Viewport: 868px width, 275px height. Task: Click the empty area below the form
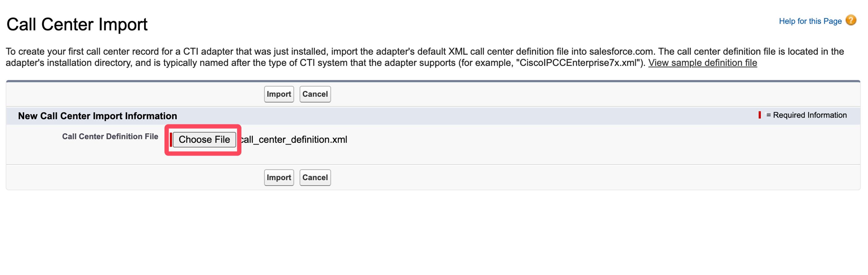click(x=433, y=233)
